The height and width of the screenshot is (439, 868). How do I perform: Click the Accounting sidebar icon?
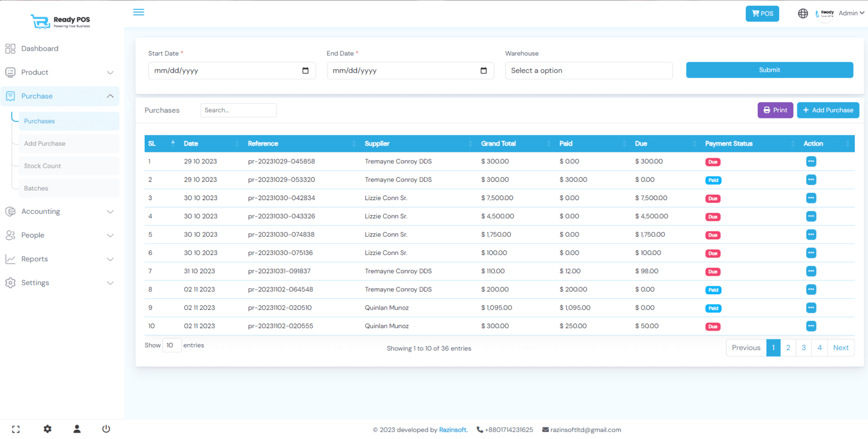pyautogui.click(x=10, y=211)
